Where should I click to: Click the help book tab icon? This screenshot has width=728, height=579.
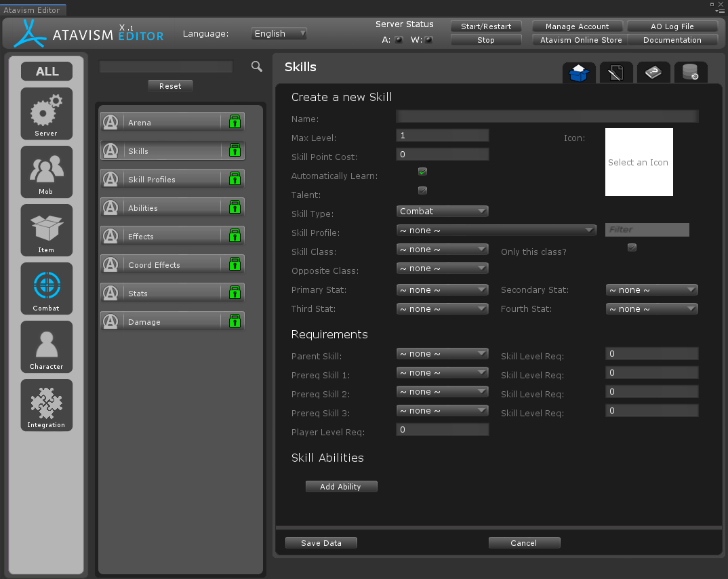coord(653,73)
